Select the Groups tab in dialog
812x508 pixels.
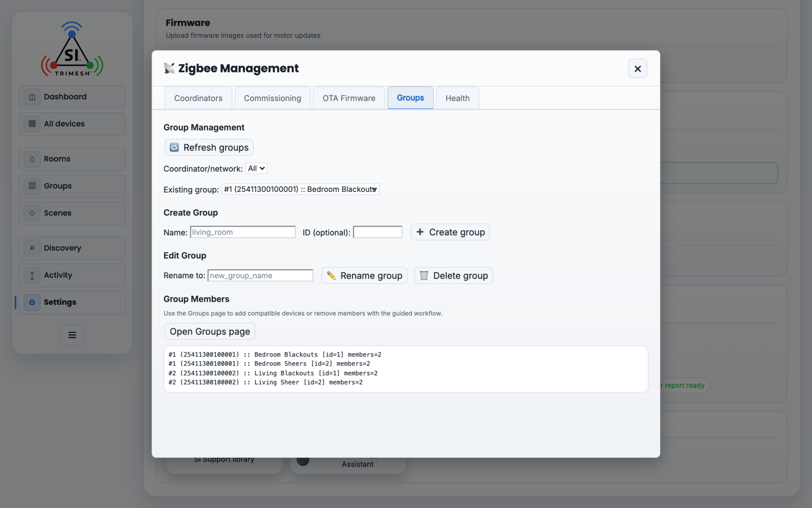click(410, 98)
